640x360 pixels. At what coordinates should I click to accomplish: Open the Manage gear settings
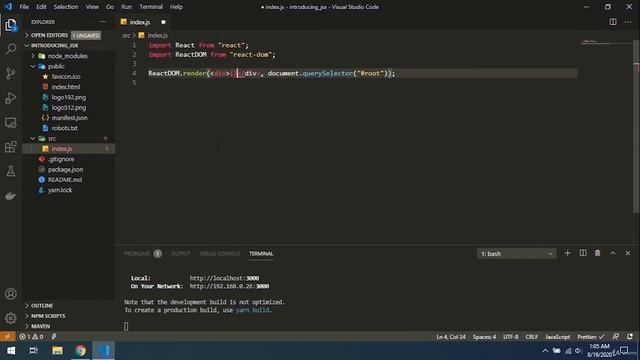11,318
